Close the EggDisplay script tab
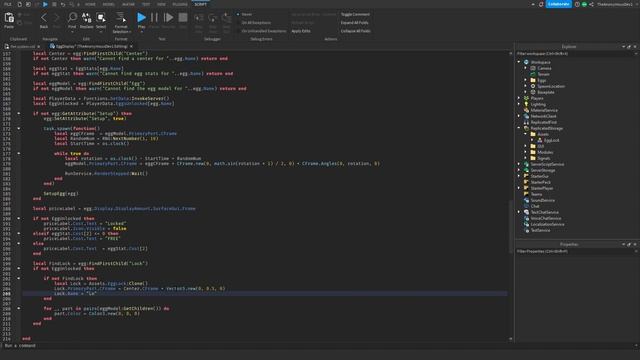This screenshot has width=640, height=360. 131,47
